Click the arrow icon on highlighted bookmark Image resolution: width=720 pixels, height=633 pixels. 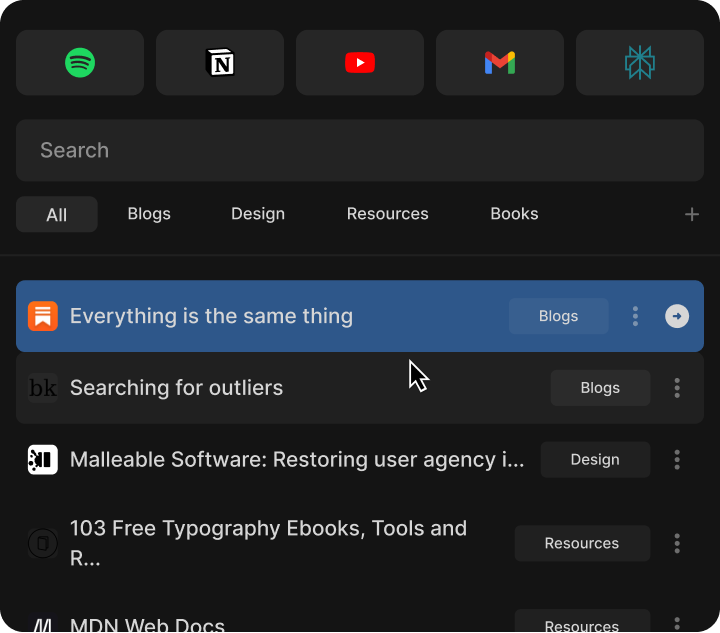677,316
